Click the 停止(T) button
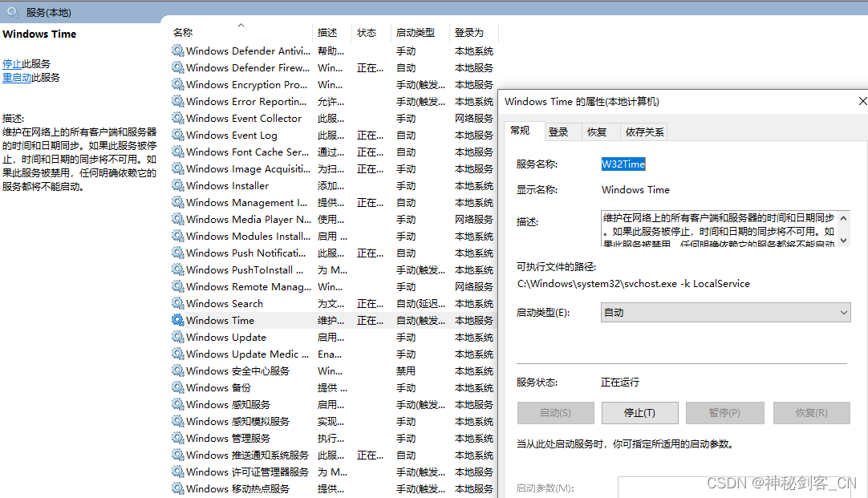 [x=640, y=413]
